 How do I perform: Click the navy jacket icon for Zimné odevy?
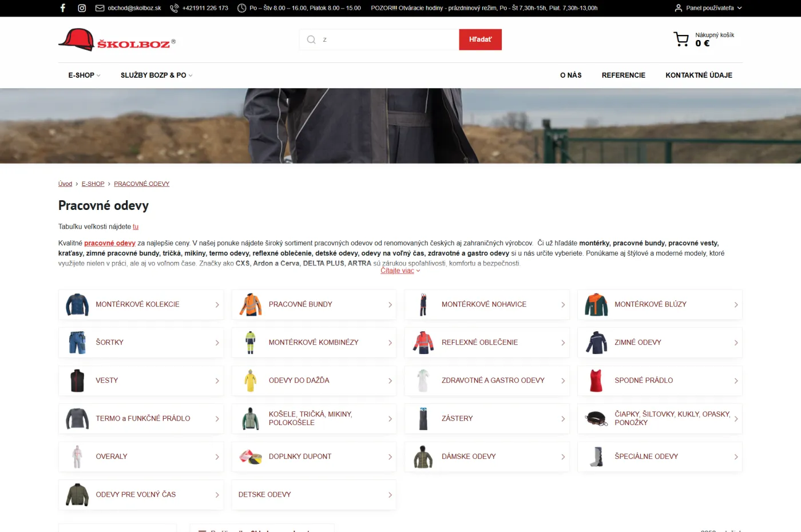click(596, 343)
